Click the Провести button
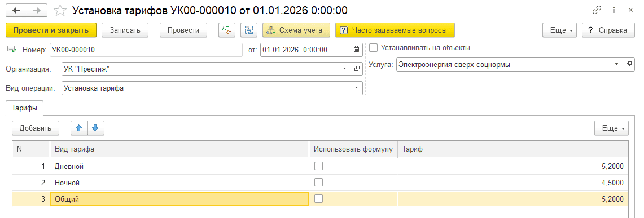 pyautogui.click(x=183, y=30)
